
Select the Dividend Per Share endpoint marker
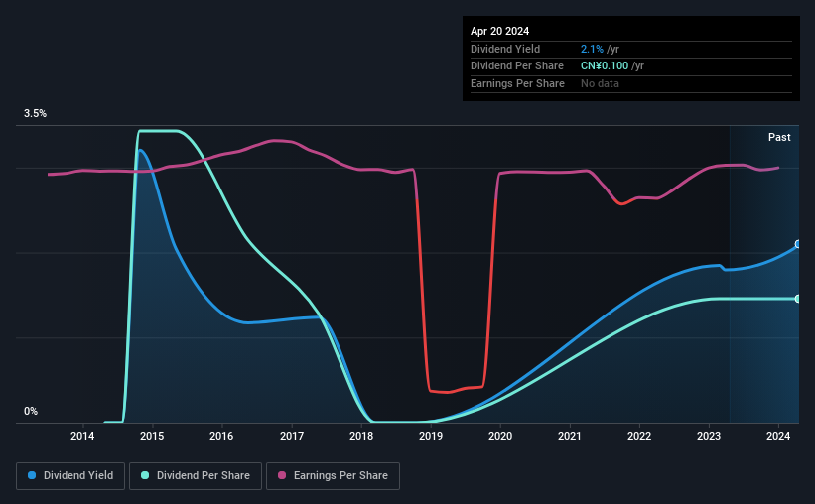click(798, 299)
